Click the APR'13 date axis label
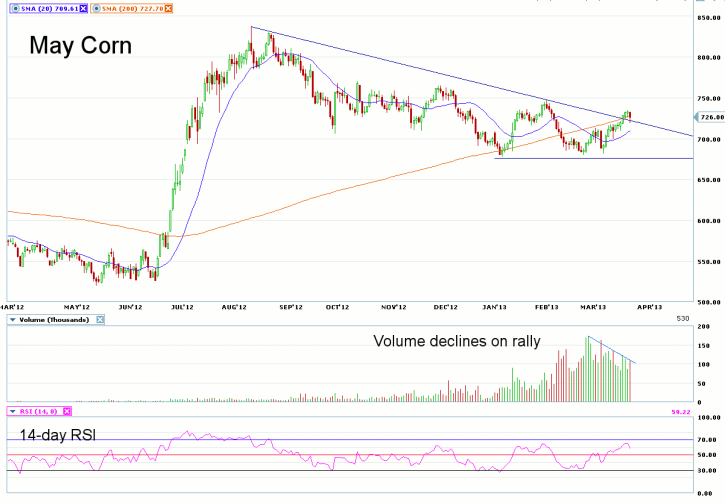The image size is (725, 504). (651, 307)
